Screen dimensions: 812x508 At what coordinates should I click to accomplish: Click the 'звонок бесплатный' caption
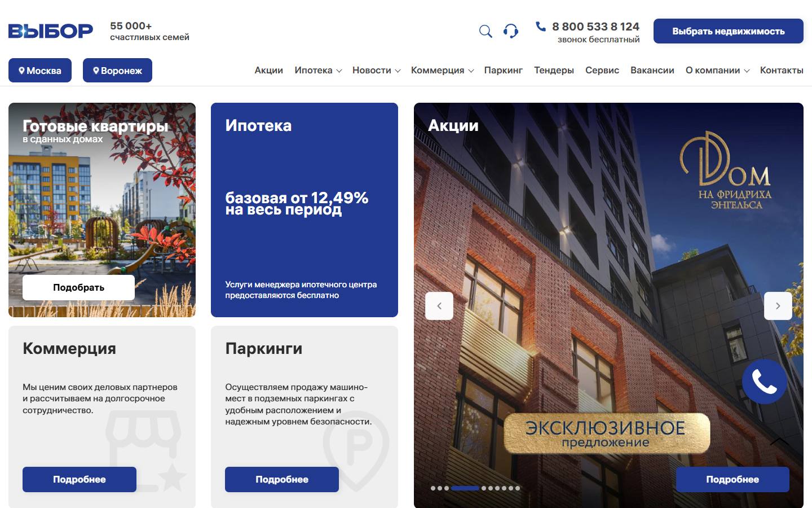599,40
